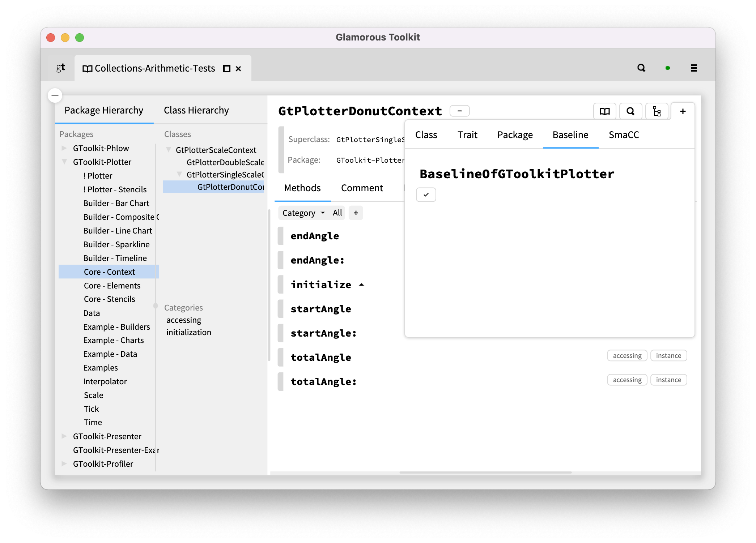Click the checkmark toggle under BaselineOfGToolkitPlotter
756x543 pixels.
(x=426, y=194)
